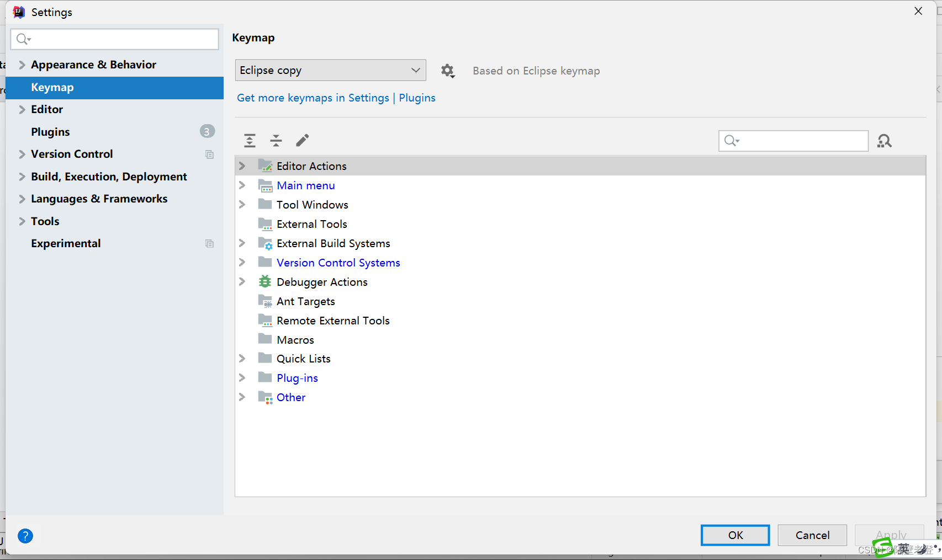The width and height of the screenshot is (942, 560).
Task: Expand the Editor Actions tree node
Action: point(242,166)
